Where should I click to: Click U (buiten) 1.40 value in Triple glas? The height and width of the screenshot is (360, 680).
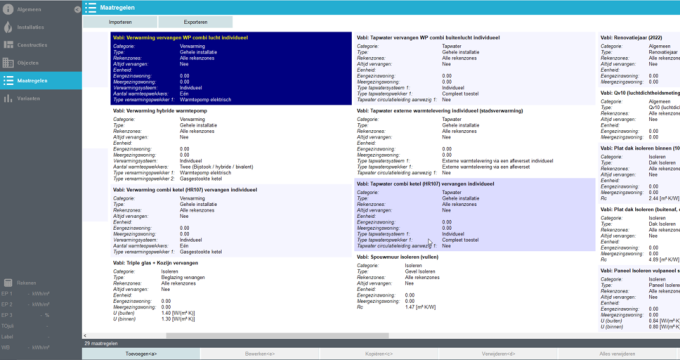[178, 313]
